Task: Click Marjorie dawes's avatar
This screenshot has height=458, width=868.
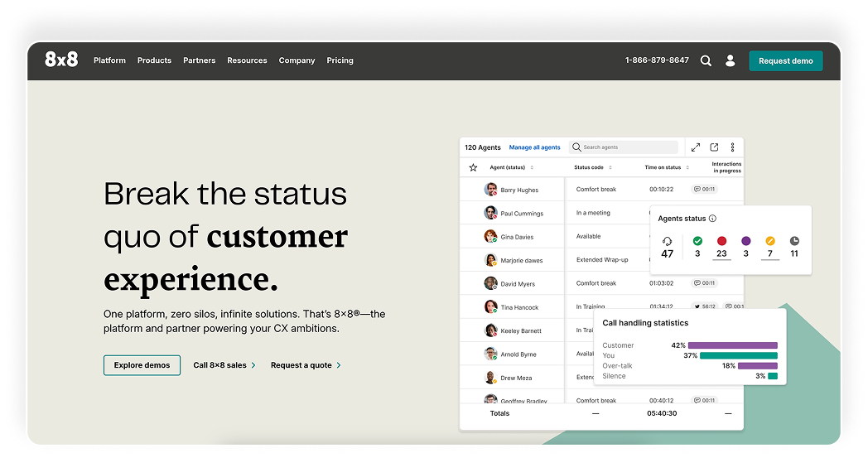Action: point(490,260)
